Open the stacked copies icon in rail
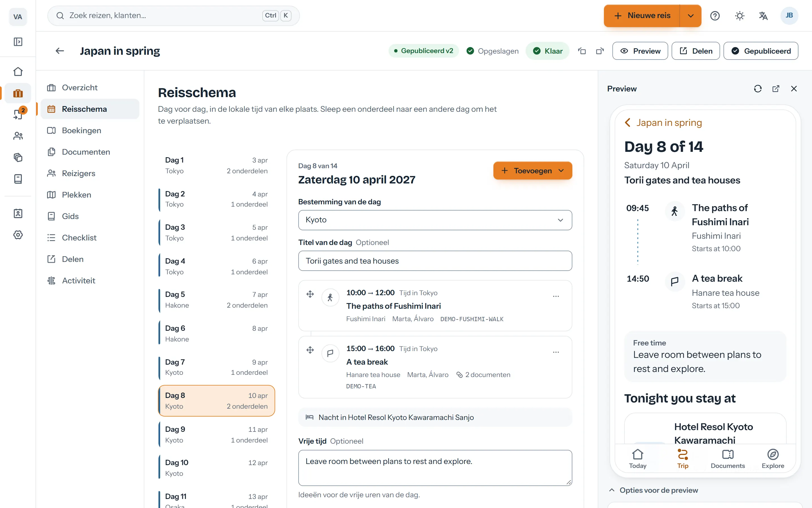This screenshot has height=508, width=812. (18, 157)
